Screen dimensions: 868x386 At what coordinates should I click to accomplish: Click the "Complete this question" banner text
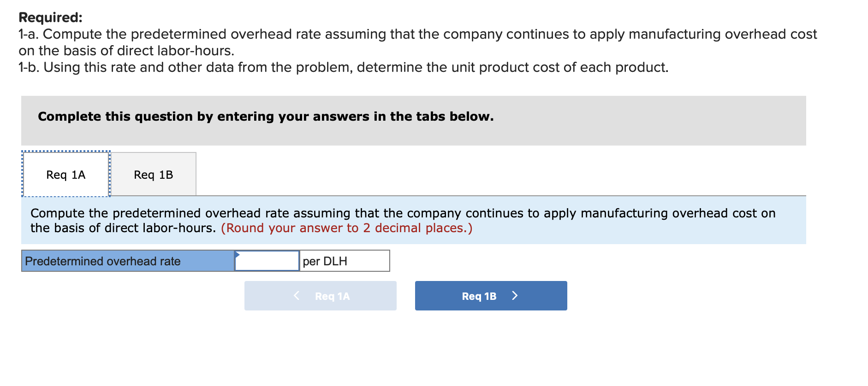coord(266,117)
